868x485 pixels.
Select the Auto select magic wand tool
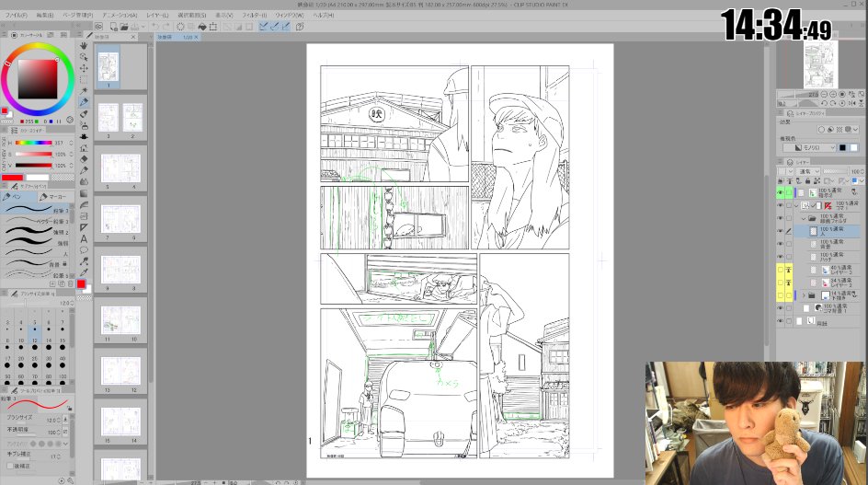tap(84, 90)
